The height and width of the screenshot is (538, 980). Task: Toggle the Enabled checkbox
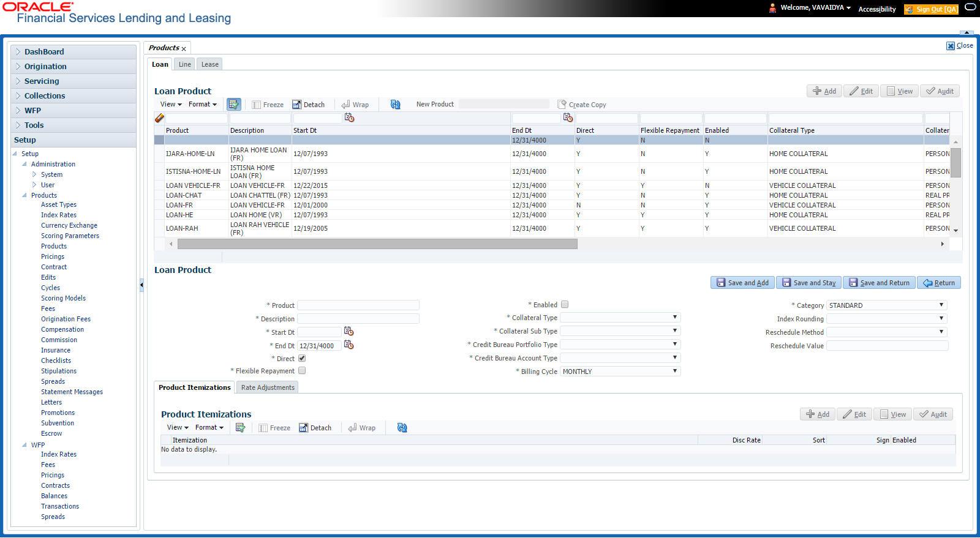pos(565,304)
